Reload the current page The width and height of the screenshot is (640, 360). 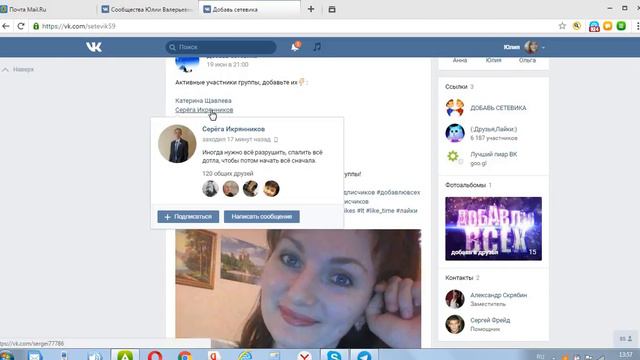pos(20,26)
